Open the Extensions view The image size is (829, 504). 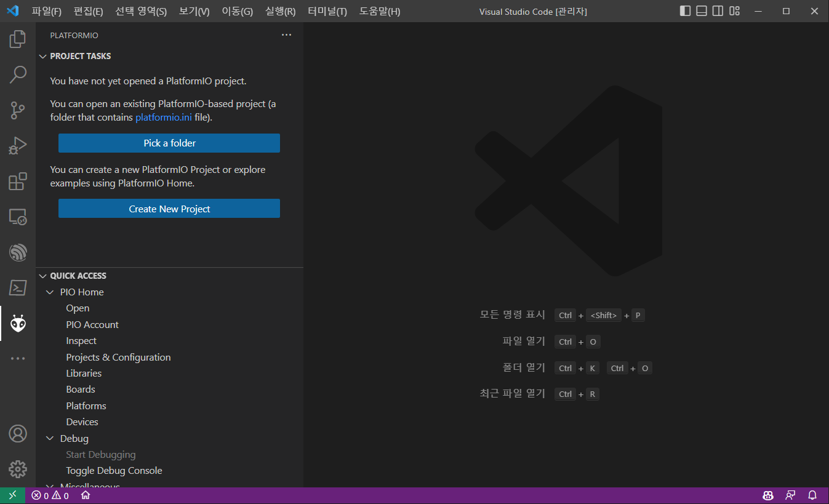pyautogui.click(x=18, y=182)
